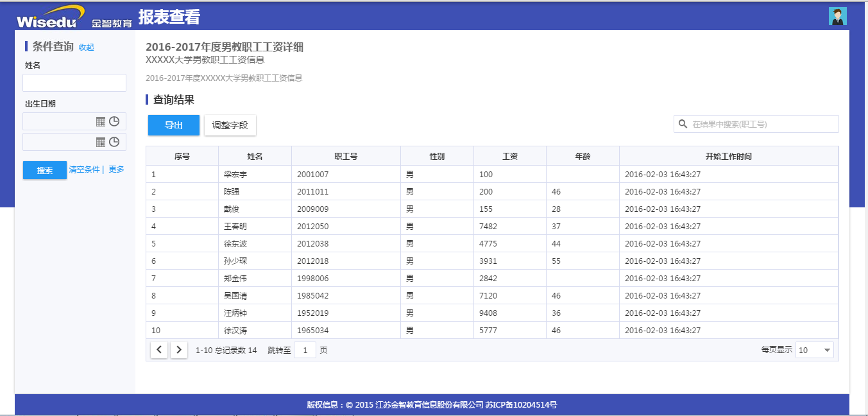Open calendar picker for first birth date field

(x=101, y=121)
